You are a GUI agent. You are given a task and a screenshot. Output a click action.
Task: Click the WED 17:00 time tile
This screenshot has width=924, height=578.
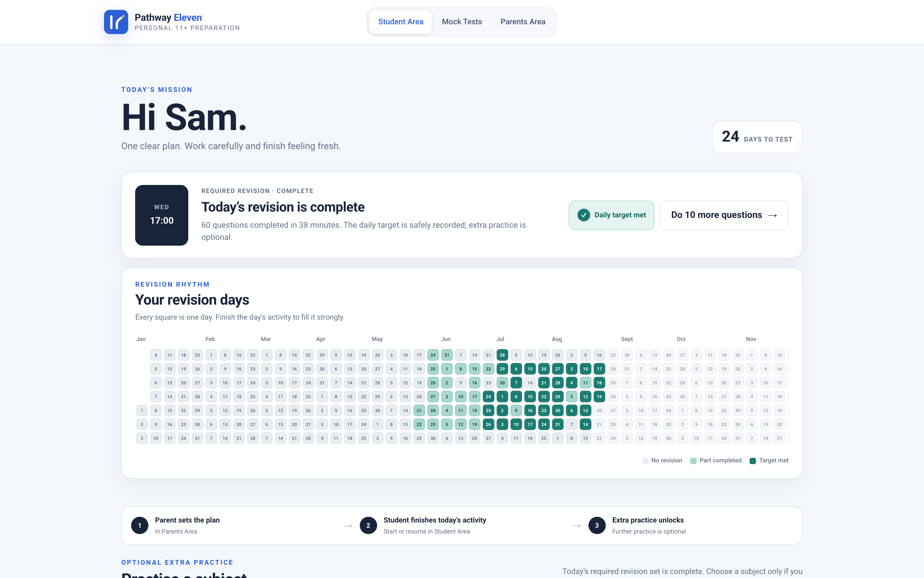click(x=161, y=215)
